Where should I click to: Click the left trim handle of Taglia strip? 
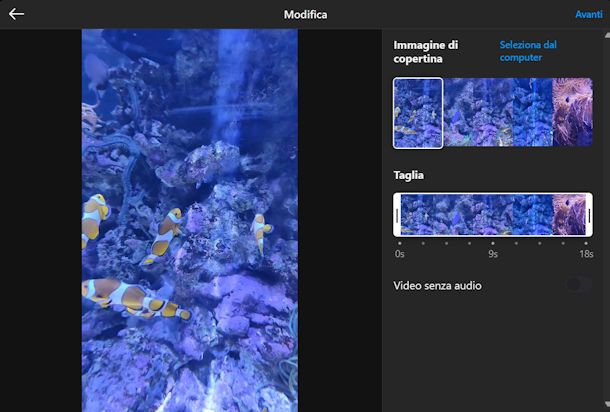coord(397,215)
